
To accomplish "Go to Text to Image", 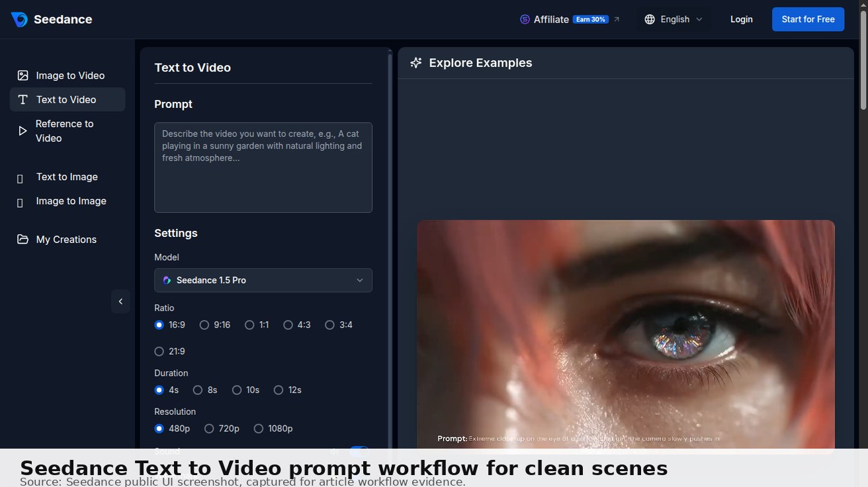I will pyautogui.click(x=67, y=177).
